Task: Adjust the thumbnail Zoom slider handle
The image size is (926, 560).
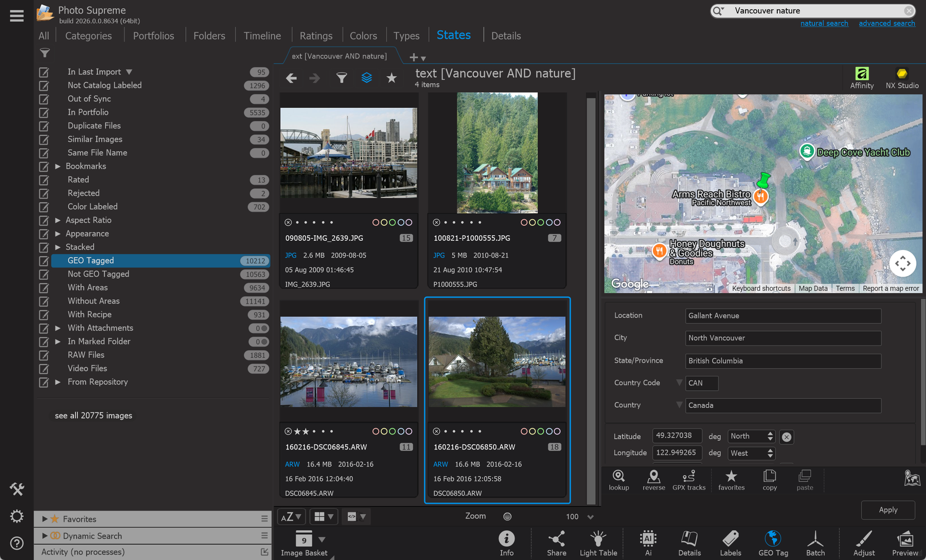Action: point(507,516)
